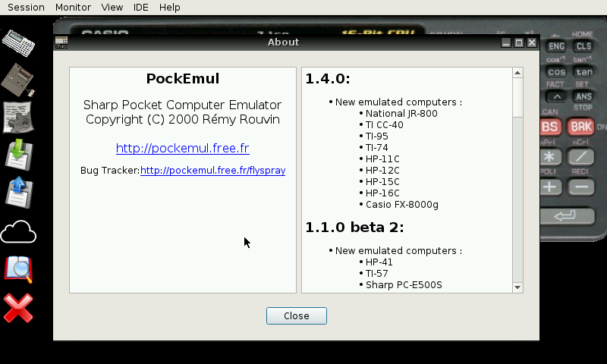
Task: Open the Session menu
Action: click(26, 8)
